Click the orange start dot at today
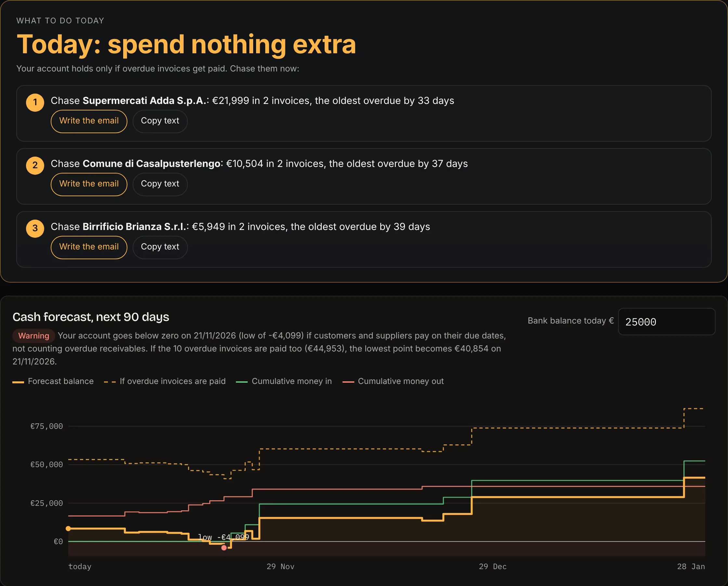 point(68,528)
